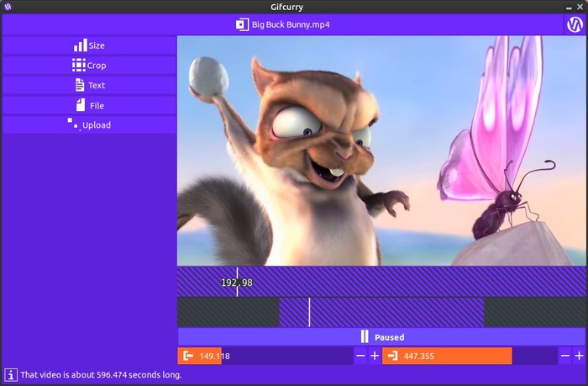Open the Gifcurry logo about button

pos(575,24)
